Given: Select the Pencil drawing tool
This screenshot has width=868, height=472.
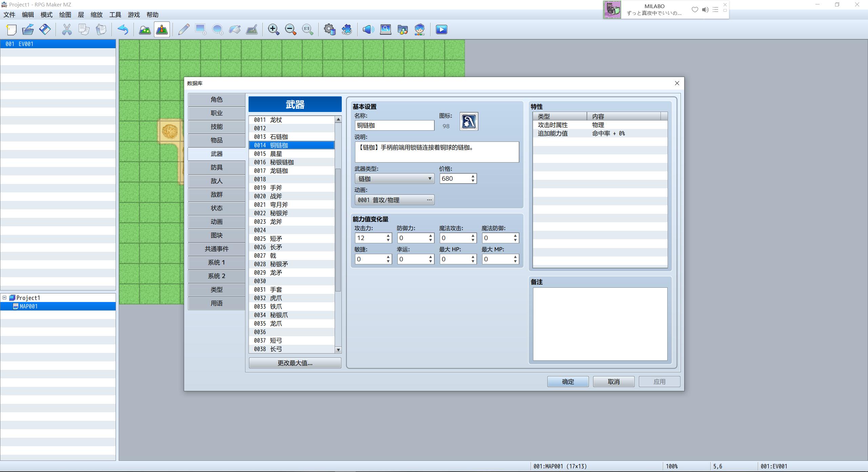Looking at the screenshot, I should click(183, 30).
